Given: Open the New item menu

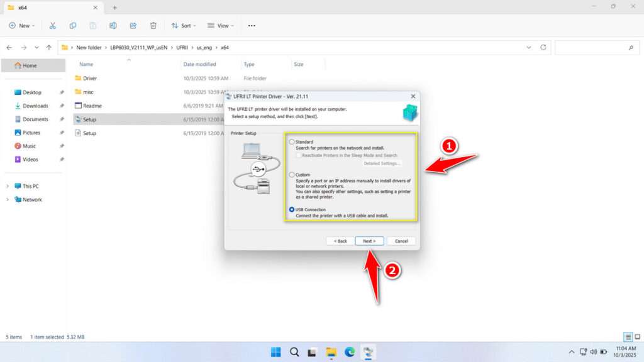Looking at the screenshot, I should pyautogui.click(x=23, y=26).
